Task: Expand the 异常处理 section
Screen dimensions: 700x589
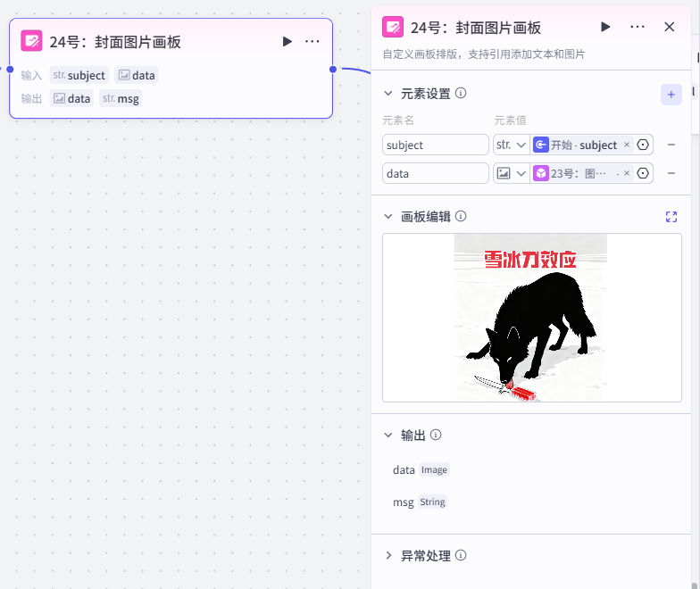Action: [387, 555]
